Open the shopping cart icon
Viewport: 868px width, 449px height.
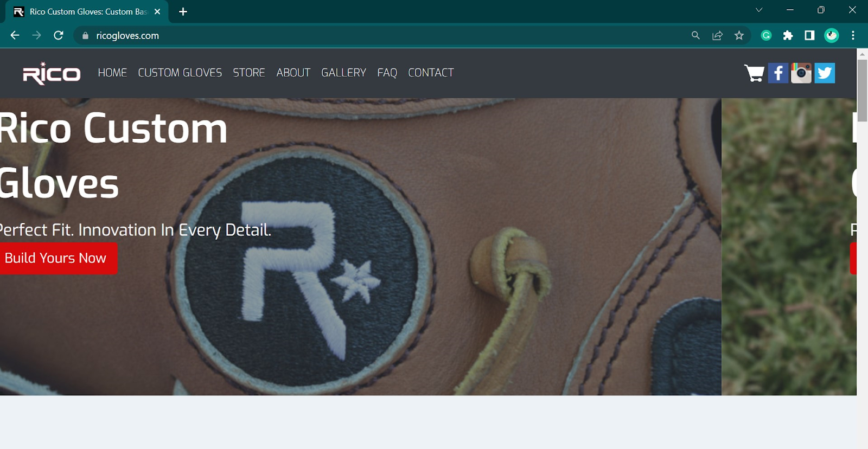click(754, 73)
